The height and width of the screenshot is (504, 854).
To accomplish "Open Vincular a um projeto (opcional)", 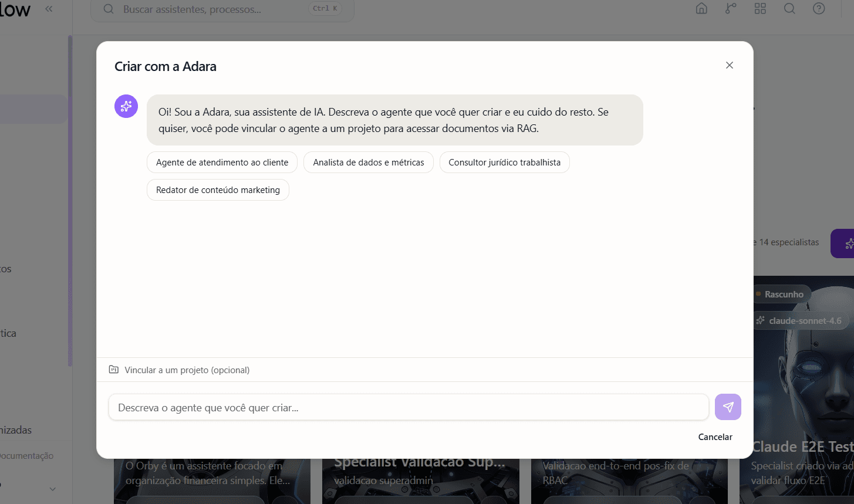I will click(179, 370).
